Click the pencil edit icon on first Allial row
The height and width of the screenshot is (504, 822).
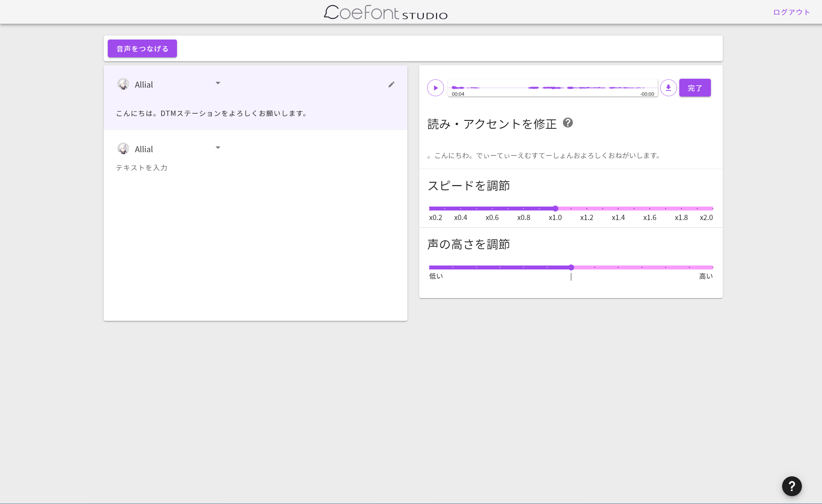pyautogui.click(x=391, y=85)
